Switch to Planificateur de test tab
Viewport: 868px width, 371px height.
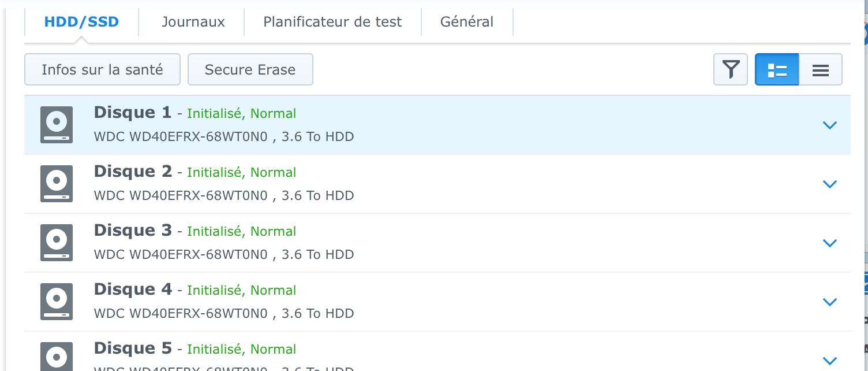coord(332,23)
